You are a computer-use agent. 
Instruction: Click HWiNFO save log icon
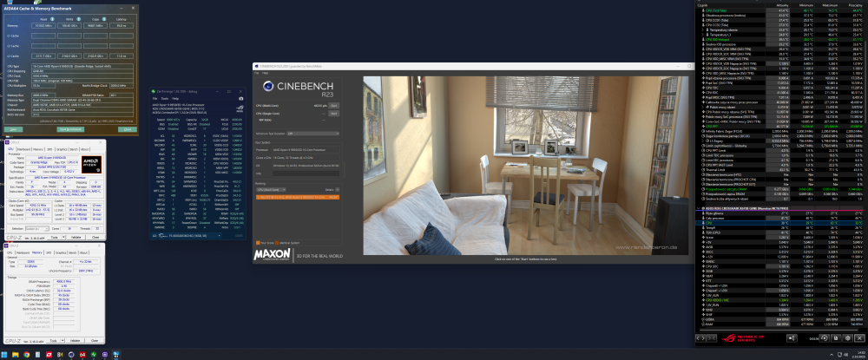coord(836,338)
